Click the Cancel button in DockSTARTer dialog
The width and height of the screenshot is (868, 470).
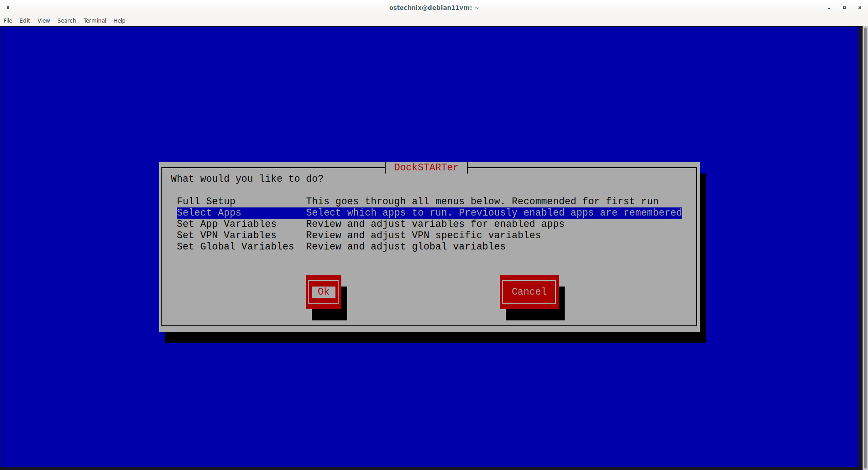coord(529,292)
